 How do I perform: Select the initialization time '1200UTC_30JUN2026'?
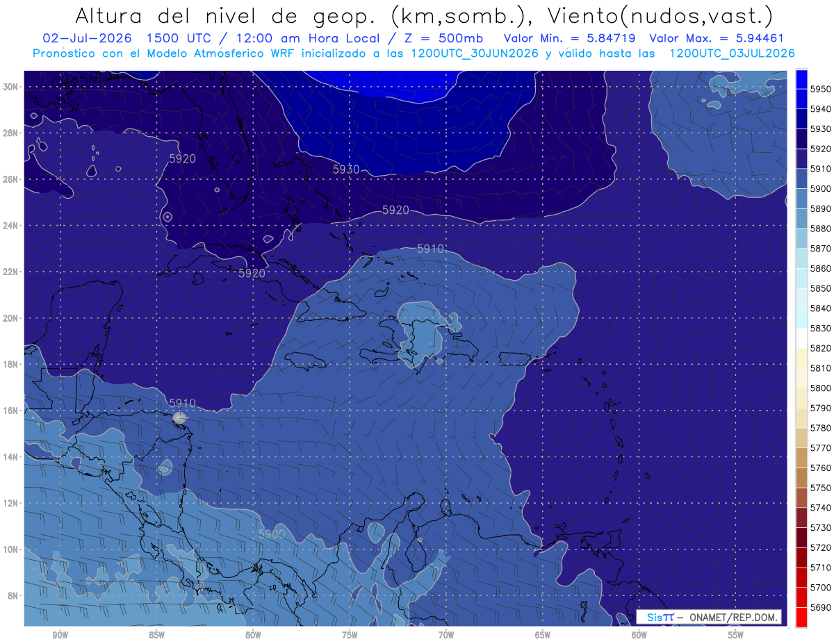(x=475, y=53)
